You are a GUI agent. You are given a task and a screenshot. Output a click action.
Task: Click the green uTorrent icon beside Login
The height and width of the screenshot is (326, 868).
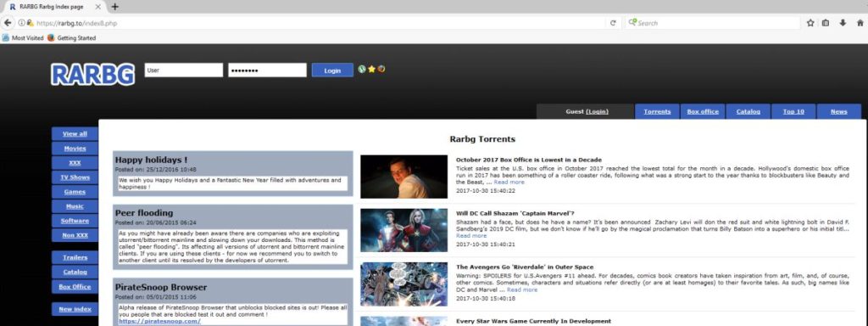[361, 69]
